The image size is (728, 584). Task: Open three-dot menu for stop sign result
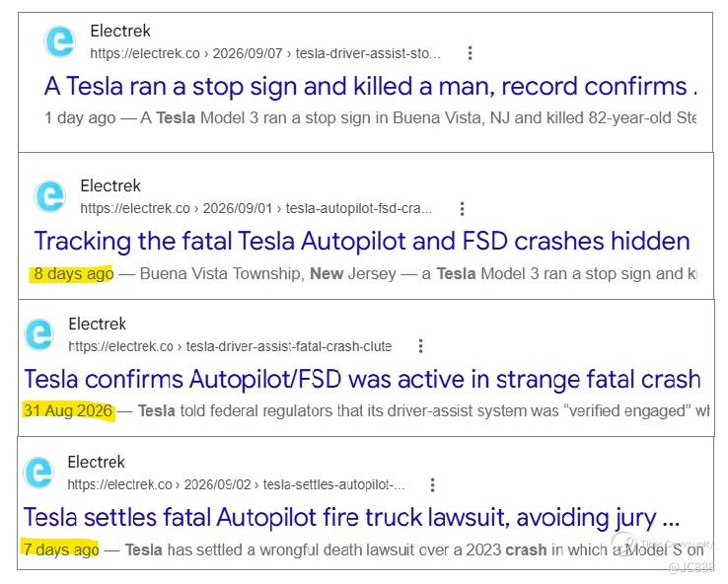(470, 53)
